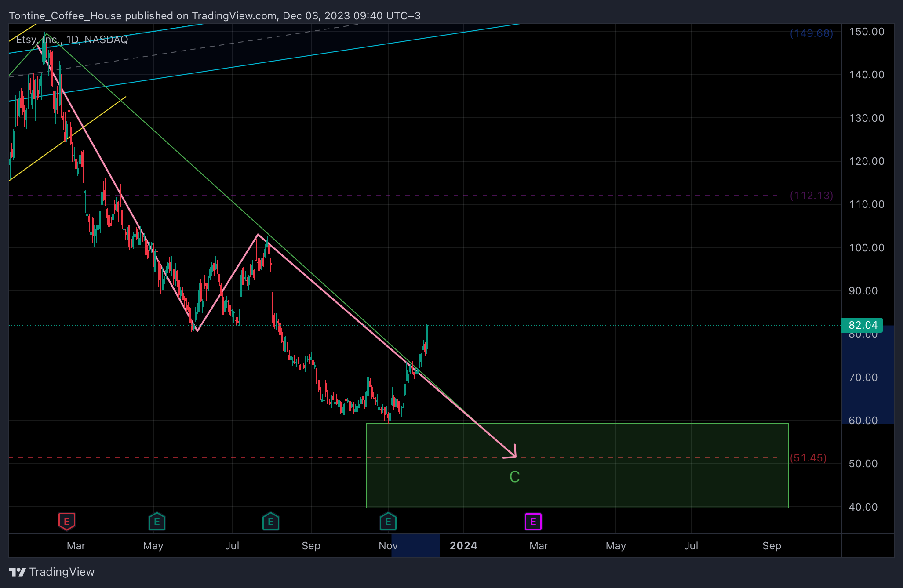This screenshot has width=903, height=588.
Task: Click the 40.00 price axis label
Action: [x=863, y=507]
